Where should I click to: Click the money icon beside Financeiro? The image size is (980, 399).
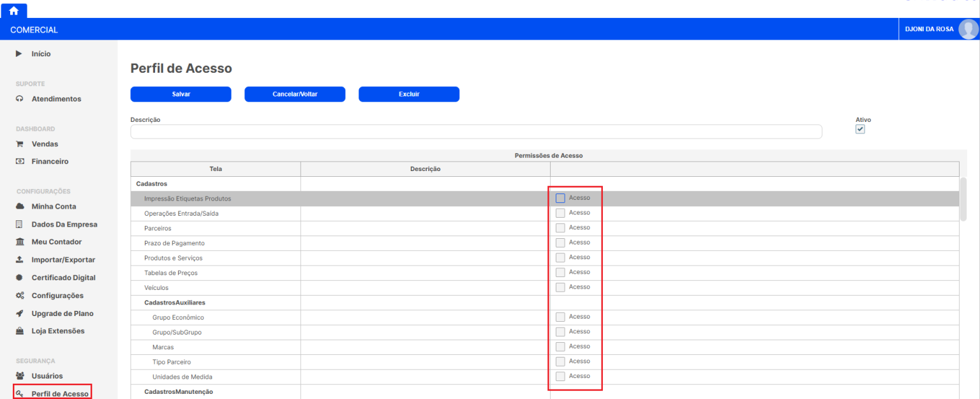coord(20,162)
